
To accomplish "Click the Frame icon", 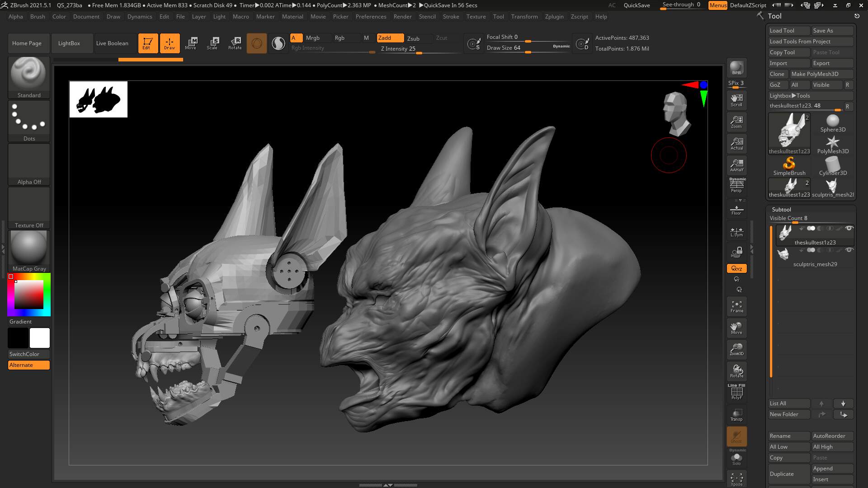I will pyautogui.click(x=736, y=306).
